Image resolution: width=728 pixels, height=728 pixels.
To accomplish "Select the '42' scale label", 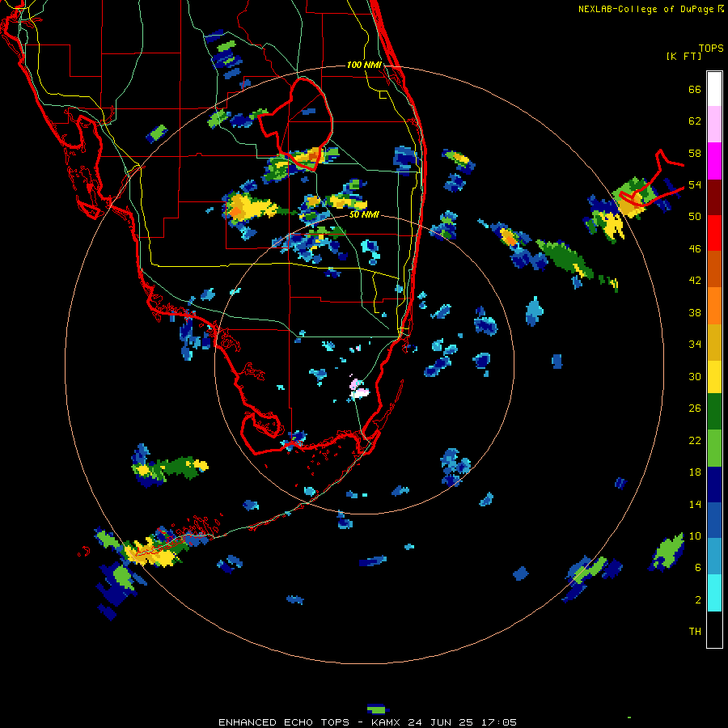I will coord(695,281).
